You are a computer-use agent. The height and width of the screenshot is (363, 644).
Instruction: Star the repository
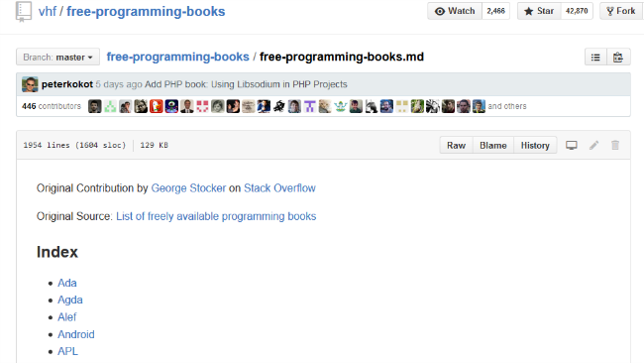coord(539,11)
